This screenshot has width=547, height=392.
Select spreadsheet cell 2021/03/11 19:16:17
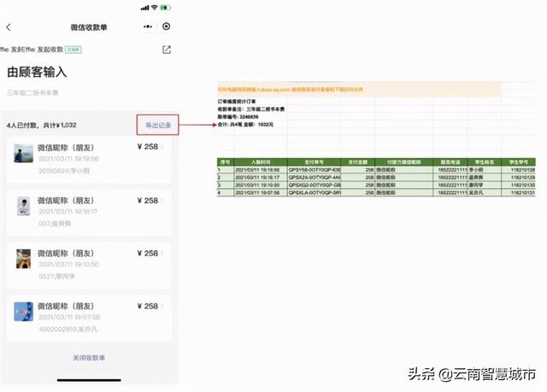(261, 178)
